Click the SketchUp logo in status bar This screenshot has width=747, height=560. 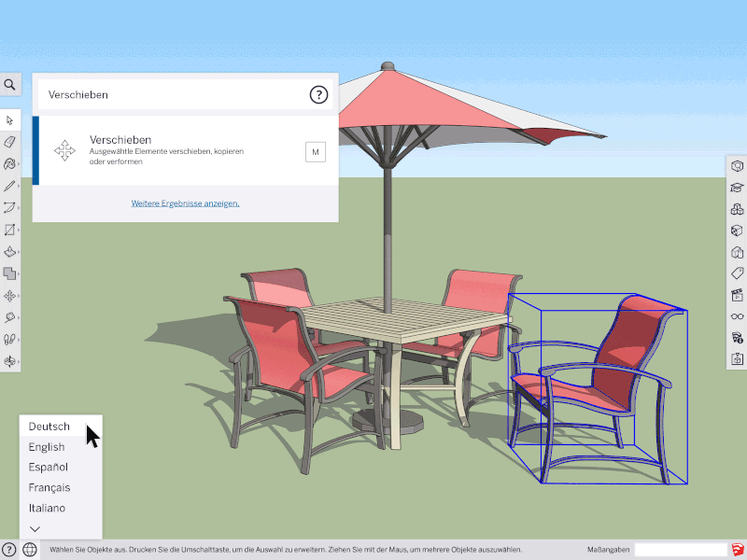click(738, 550)
